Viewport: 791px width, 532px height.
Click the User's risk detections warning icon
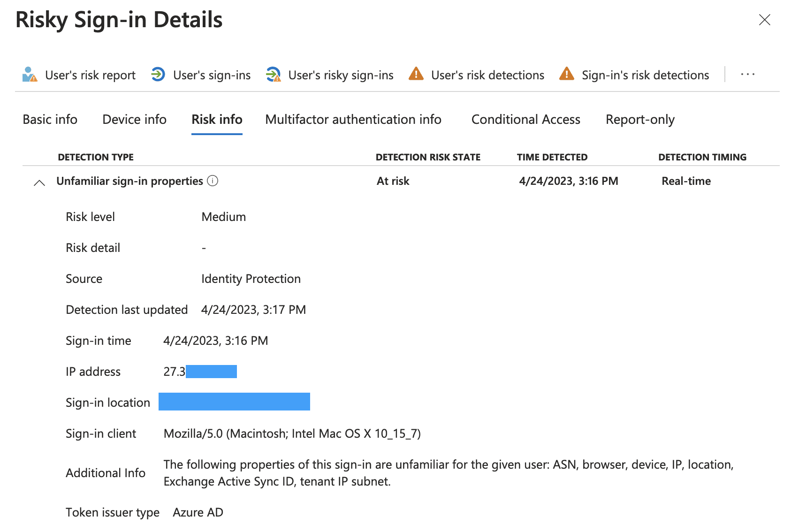click(416, 74)
